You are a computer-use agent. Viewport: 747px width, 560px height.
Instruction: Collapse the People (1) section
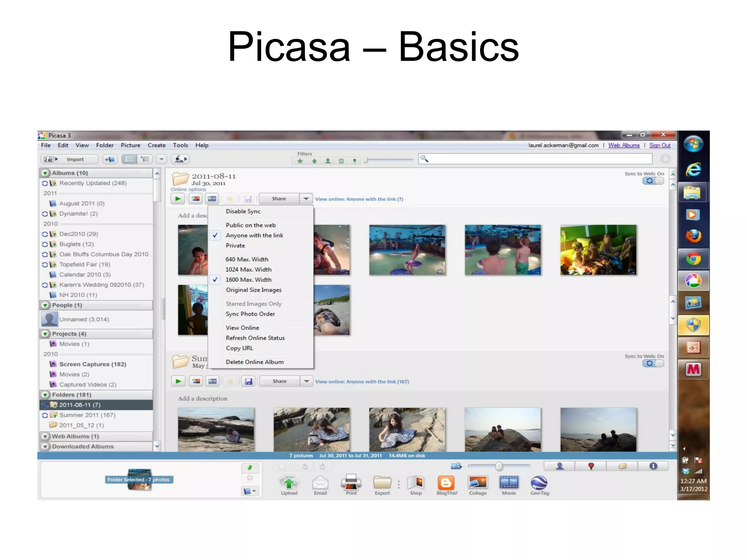pyautogui.click(x=45, y=305)
